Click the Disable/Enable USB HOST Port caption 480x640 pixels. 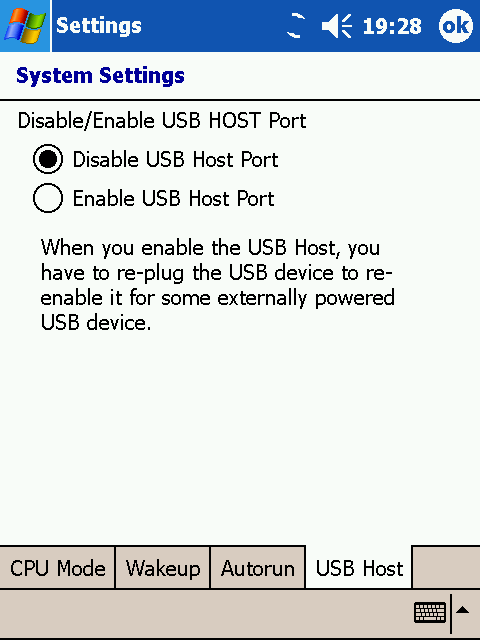tap(162, 121)
